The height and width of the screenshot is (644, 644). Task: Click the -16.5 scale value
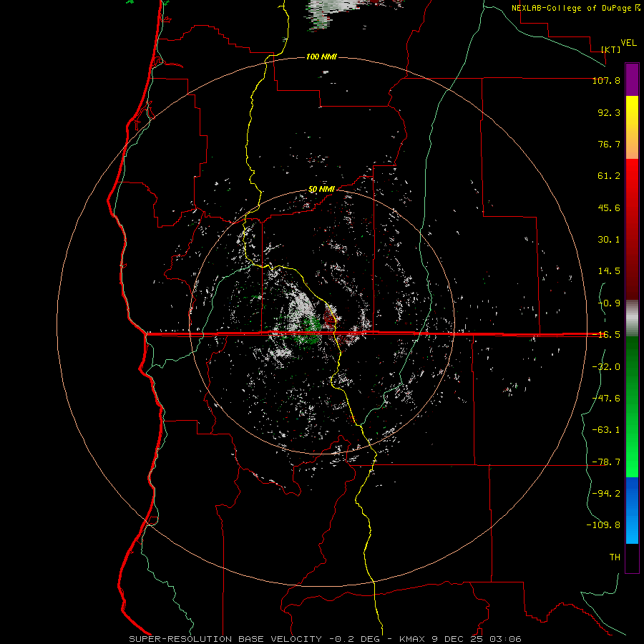click(x=606, y=335)
